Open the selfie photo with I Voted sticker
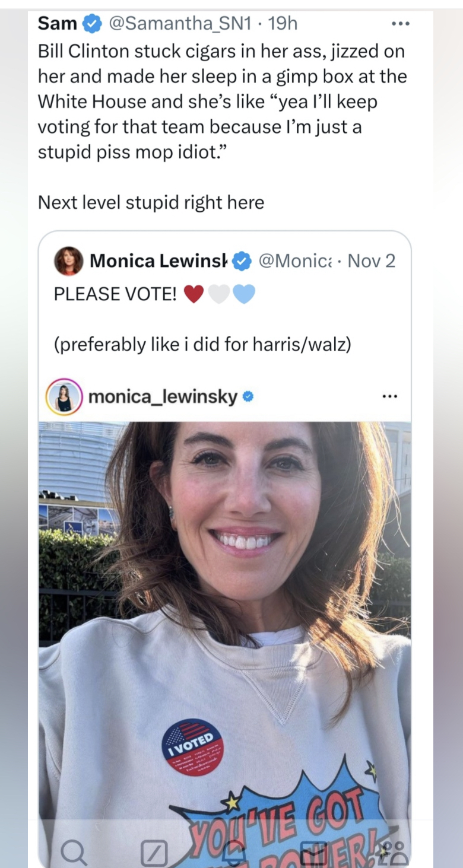This screenshot has height=868, width=463. pos(224,593)
